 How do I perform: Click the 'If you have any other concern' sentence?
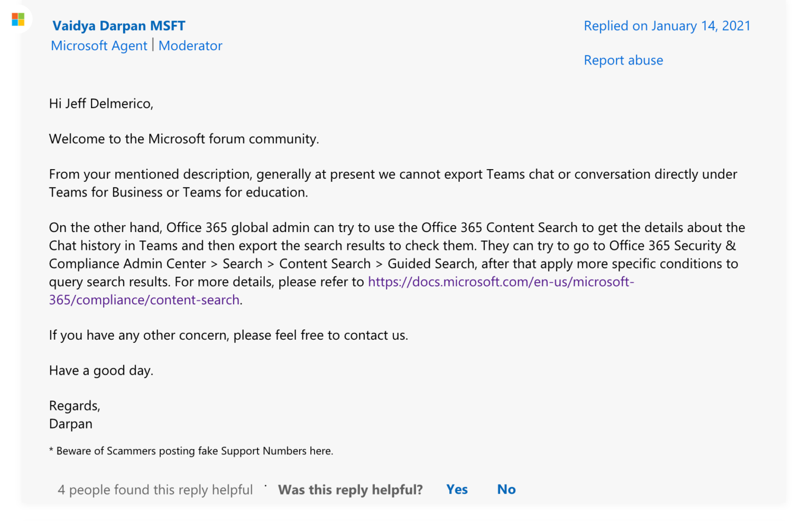pyautogui.click(x=228, y=336)
